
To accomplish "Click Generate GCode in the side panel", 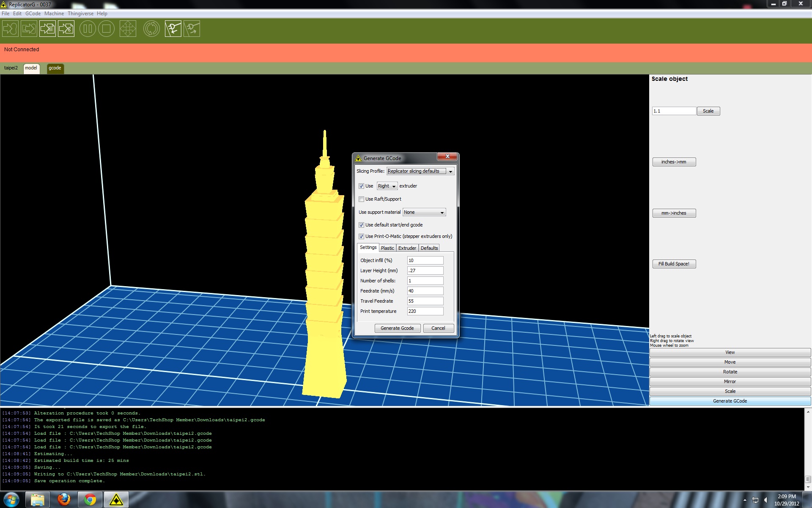I will pyautogui.click(x=730, y=401).
